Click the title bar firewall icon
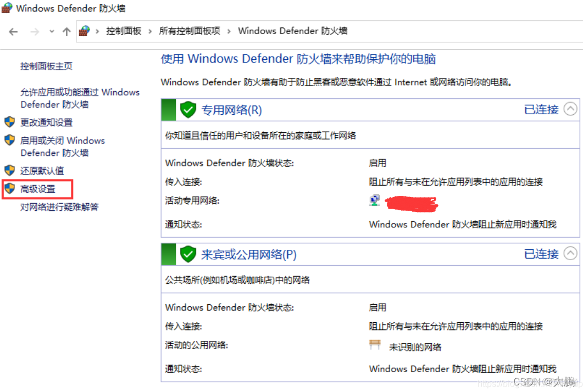Image resolution: width=583 pixels, height=392 pixels. [x=7, y=8]
